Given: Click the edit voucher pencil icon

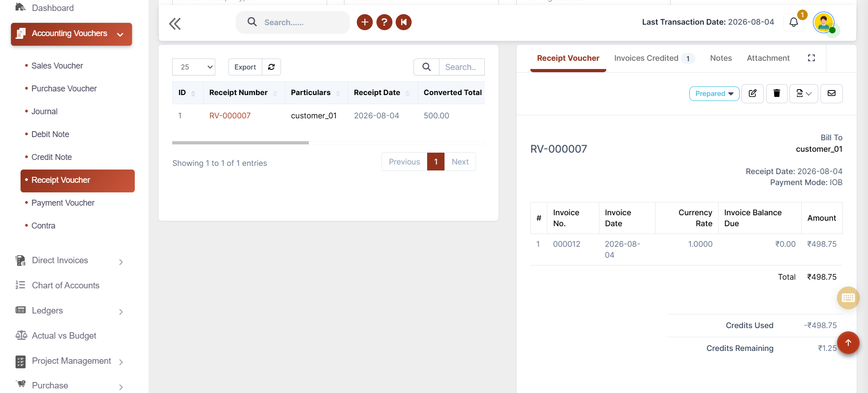Looking at the screenshot, I should point(752,93).
